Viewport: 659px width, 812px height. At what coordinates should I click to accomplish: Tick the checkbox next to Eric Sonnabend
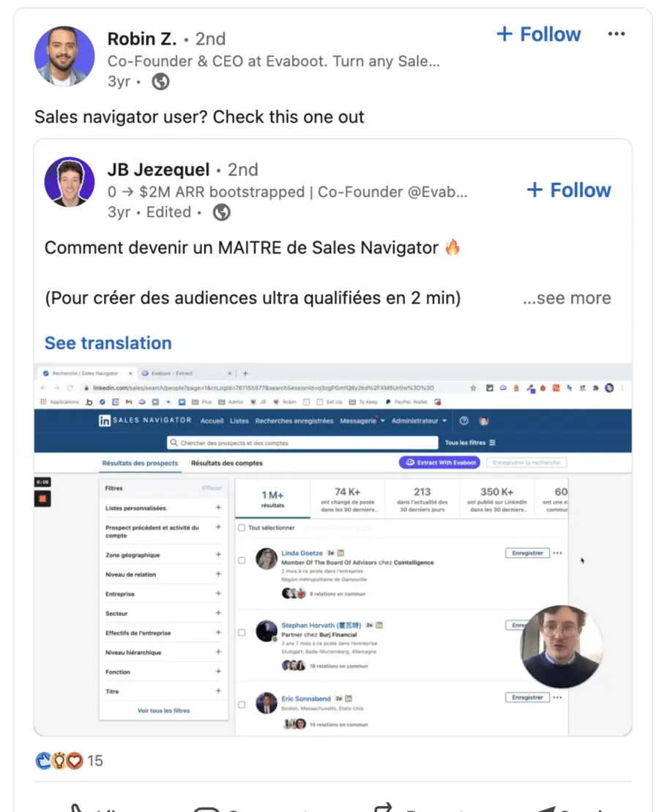point(241,704)
